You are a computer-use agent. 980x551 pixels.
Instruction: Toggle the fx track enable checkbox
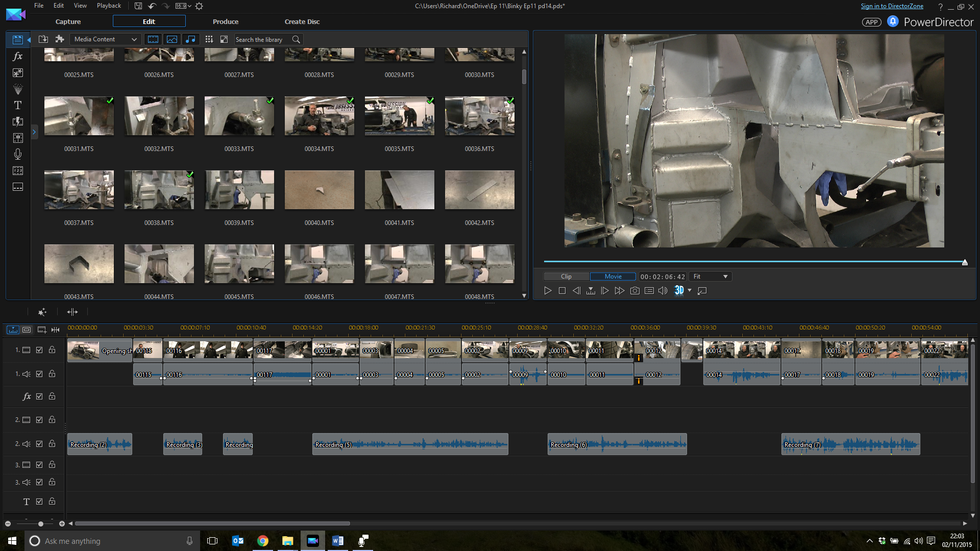(39, 396)
